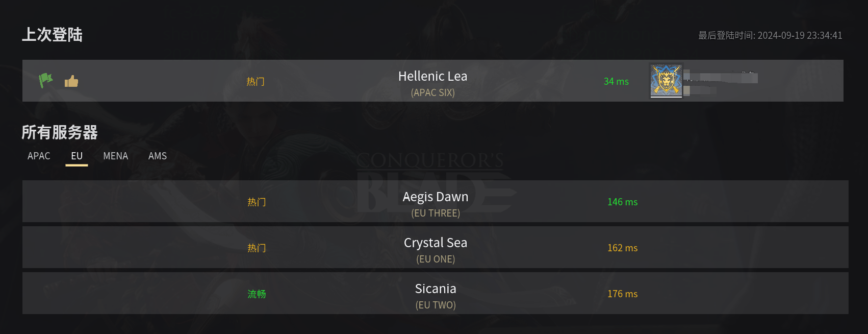This screenshot has width=868, height=334.
Task: Switch to the EU region tab
Action: click(x=76, y=156)
